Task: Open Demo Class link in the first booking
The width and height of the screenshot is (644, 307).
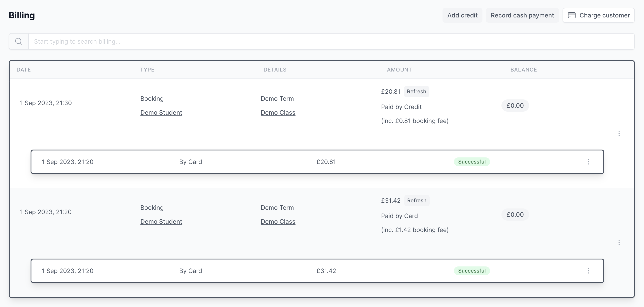Action: [278, 113]
